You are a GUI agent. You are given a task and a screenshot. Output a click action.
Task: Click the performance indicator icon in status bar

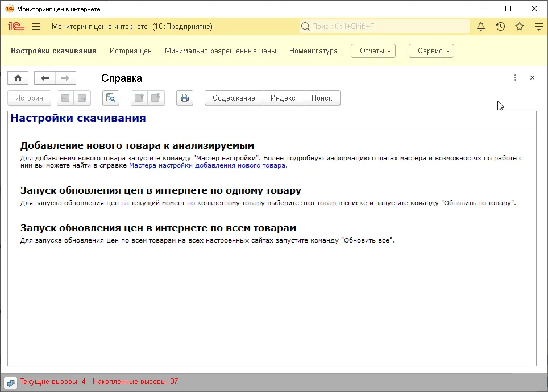pyautogui.click(x=10, y=382)
